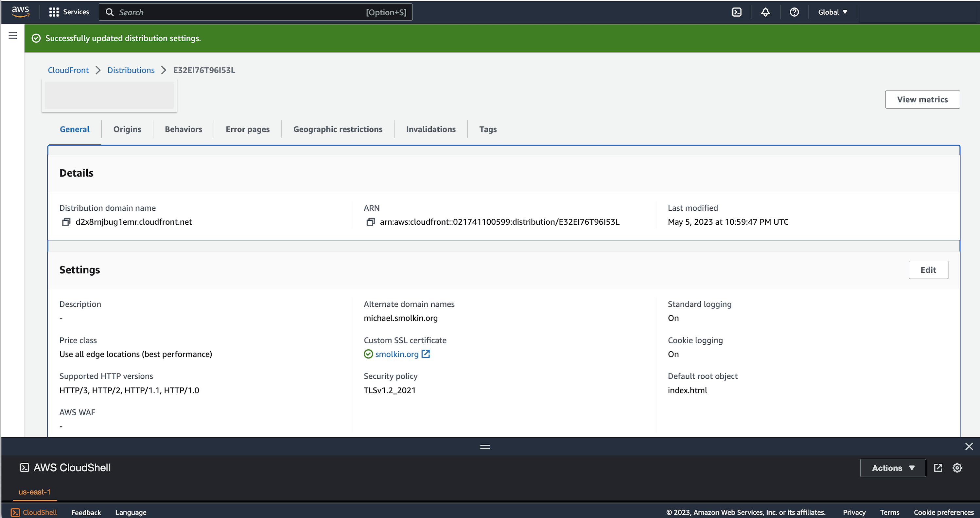Toggle the side navigation hamburger menu

tap(13, 36)
